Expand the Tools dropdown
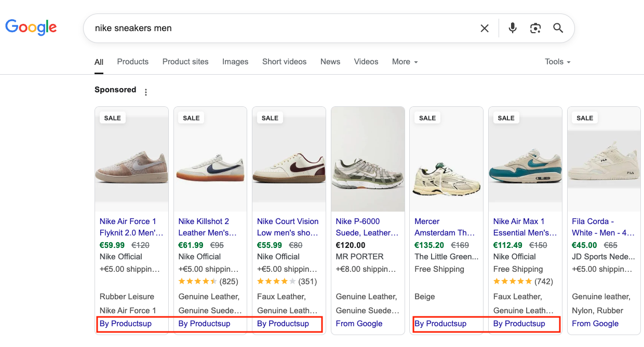The height and width of the screenshot is (347, 644). (558, 62)
